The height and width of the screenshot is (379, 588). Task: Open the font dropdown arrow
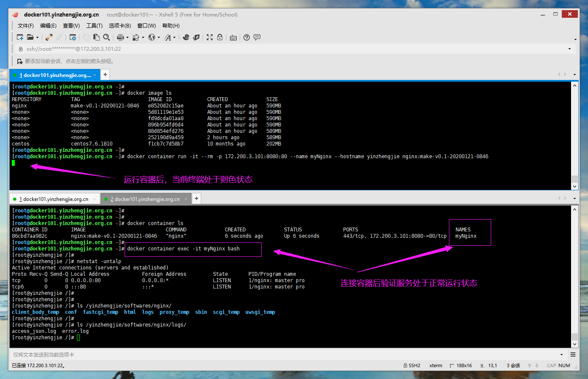pos(174,37)
